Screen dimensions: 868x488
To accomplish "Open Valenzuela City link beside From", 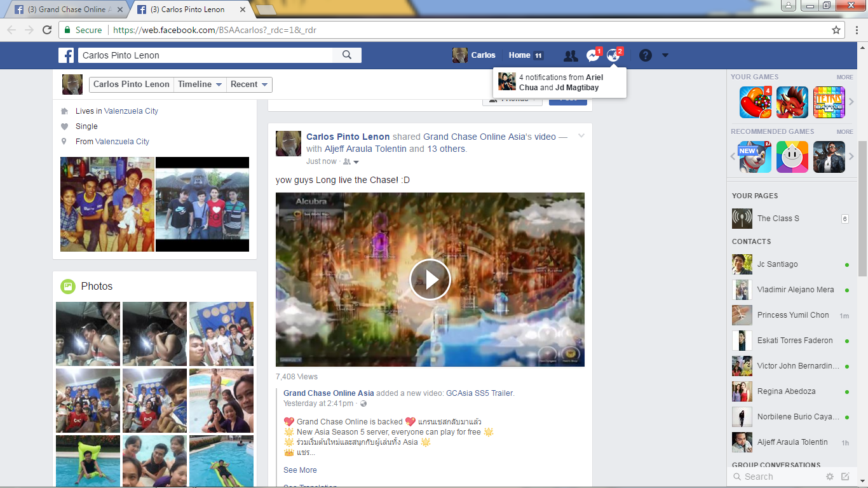I will (122, 142).
